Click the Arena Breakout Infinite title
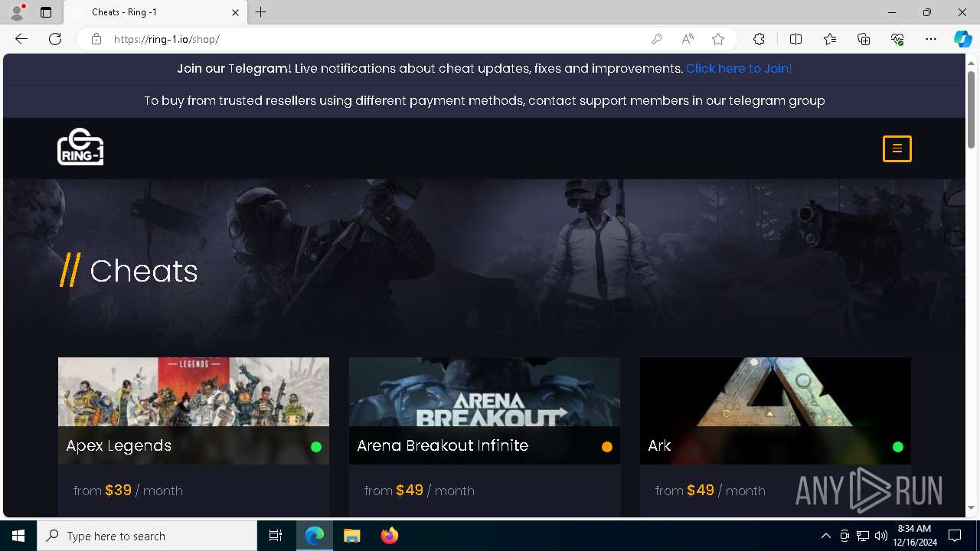Image resolution: width=980 pixels, height=551 pixels. click(x=443, y=445)
